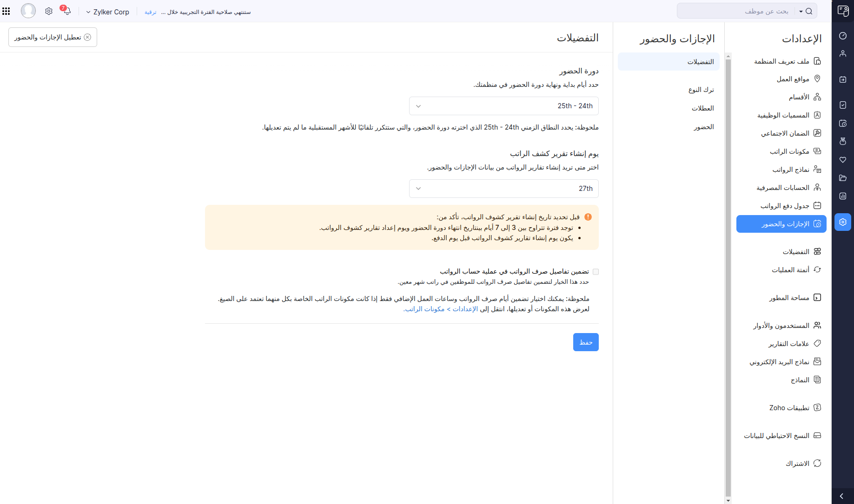Open مكونات الراتب in settings sidebar

point(789,151)
